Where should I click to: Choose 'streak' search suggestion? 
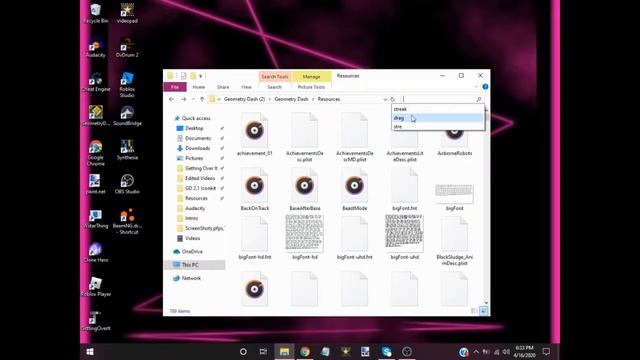437,109
